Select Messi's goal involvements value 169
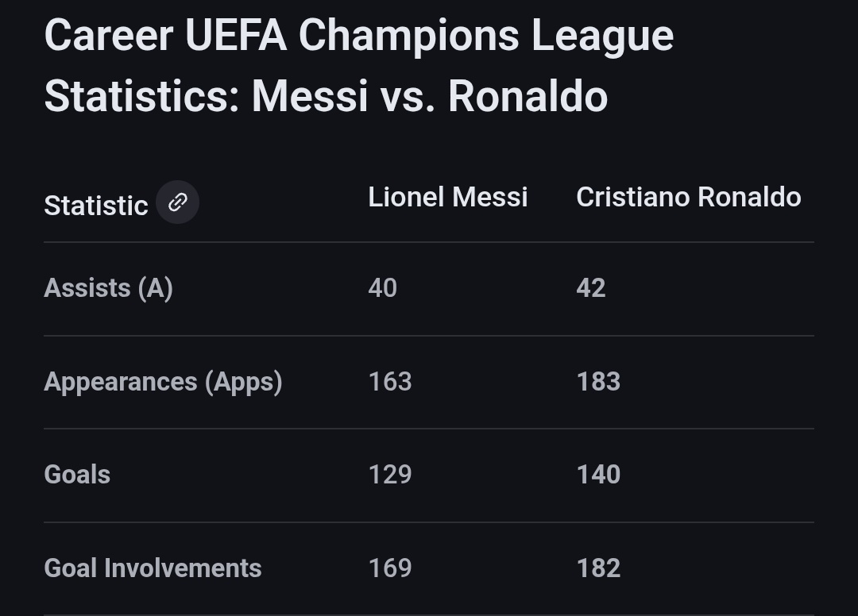This screenshot has height=616, width=858. (389, 568)
